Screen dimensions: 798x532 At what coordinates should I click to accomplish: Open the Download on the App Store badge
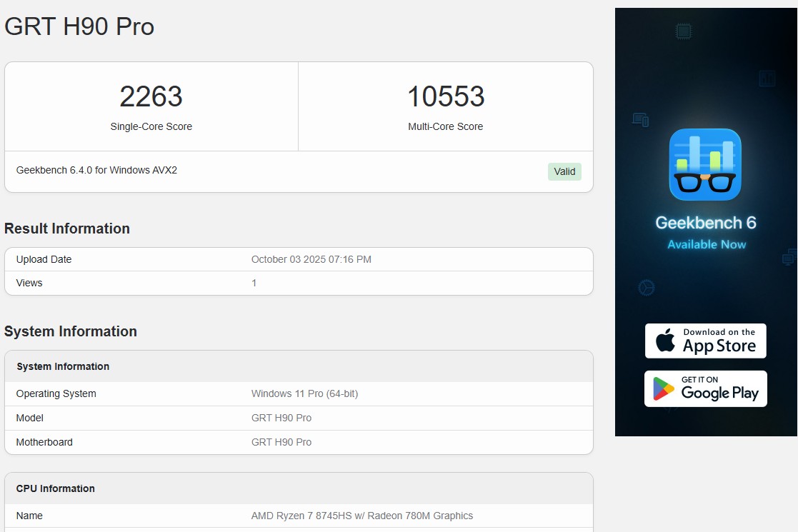[x=705, y=341]
